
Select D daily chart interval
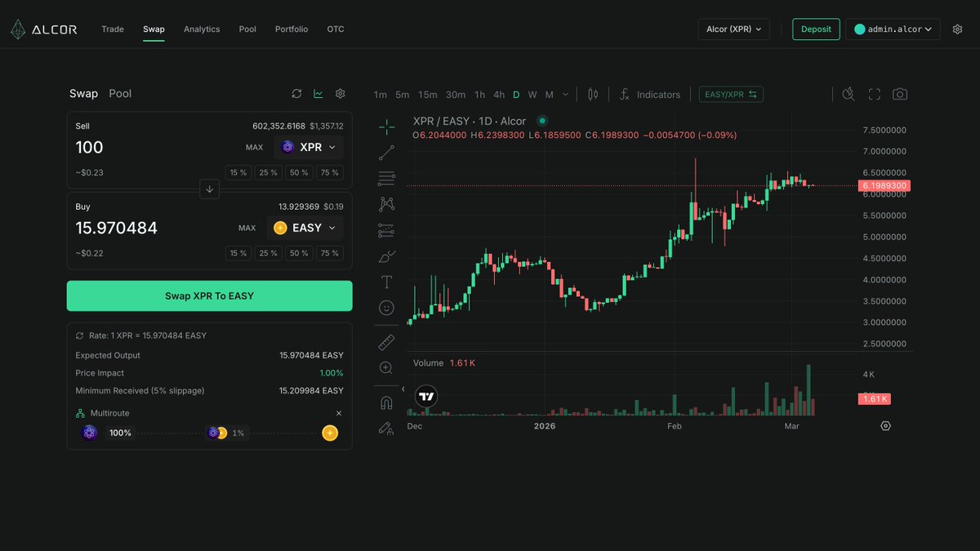point(516,95)
